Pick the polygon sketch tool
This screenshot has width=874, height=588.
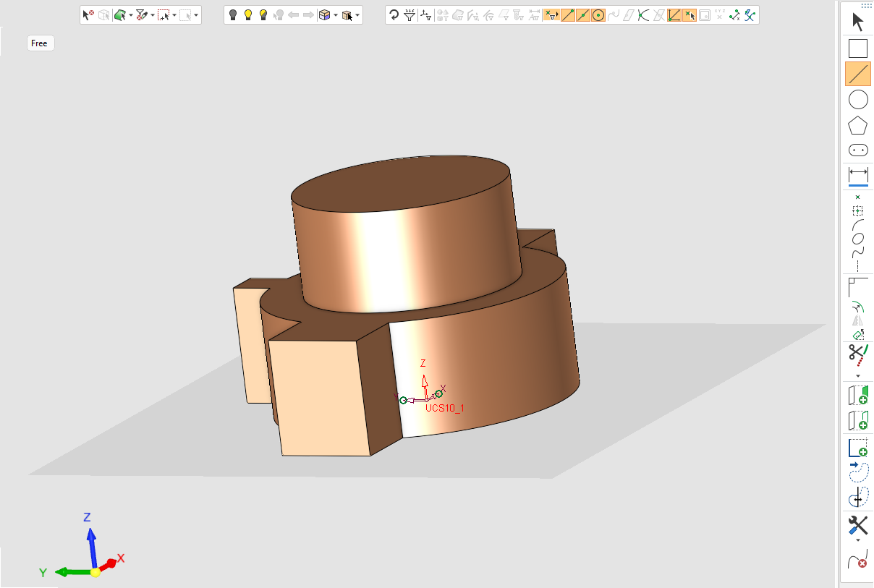pos(857,125)
